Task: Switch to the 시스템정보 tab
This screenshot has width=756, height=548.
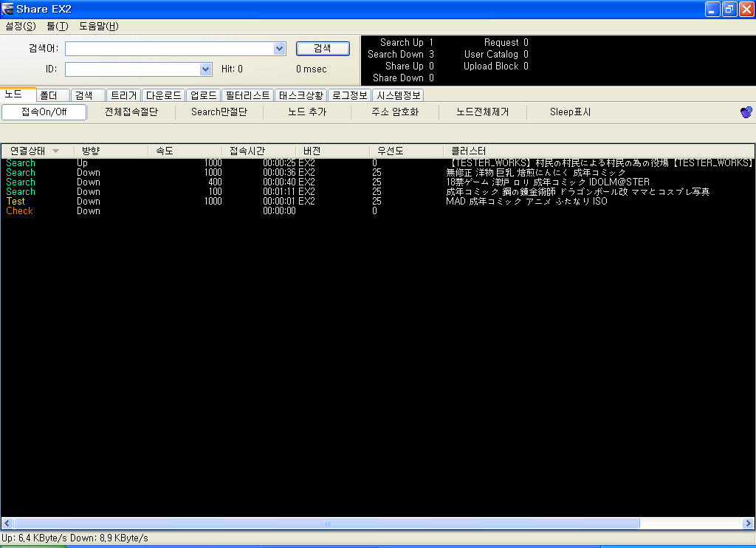Action: pos(398,95)
